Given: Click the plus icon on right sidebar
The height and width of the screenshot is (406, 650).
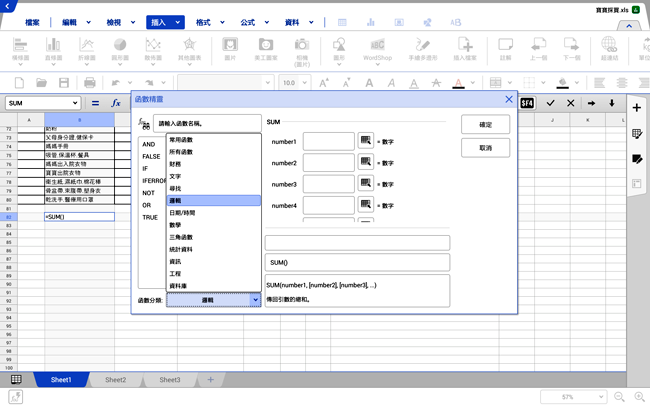Looking at the screenshot, I should [636, 107].
